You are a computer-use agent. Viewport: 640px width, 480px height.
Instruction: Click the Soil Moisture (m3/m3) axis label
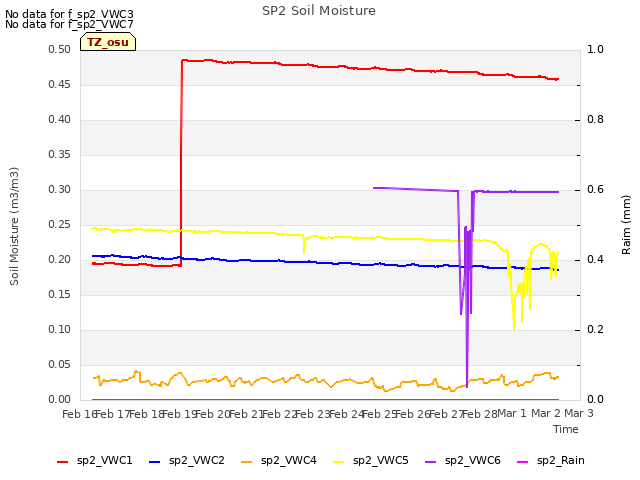[14, 226]
